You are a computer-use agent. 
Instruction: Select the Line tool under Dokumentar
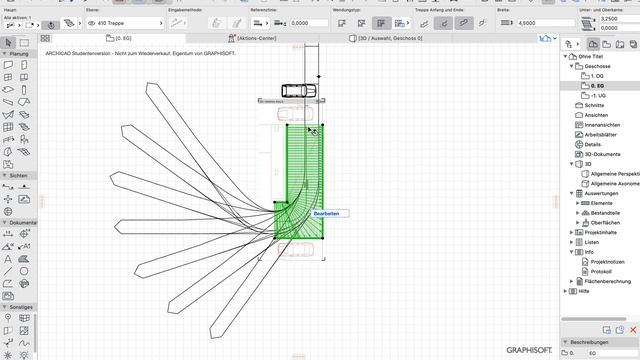(8, 271)
